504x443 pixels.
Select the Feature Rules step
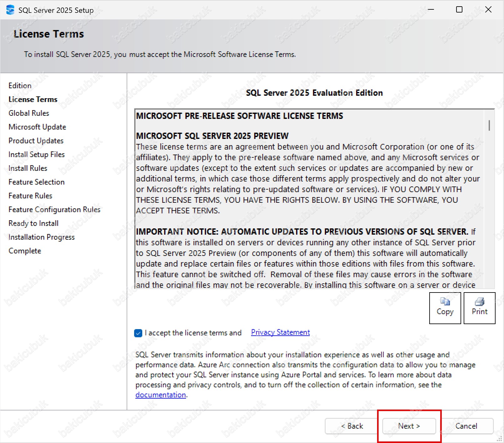pyautogui.click(x=30, y=196)
